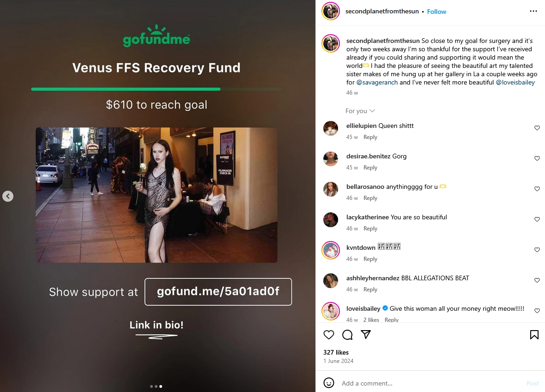The height and width of the screenshot is (392, 545).
Task: Go to the previous carousel image
Action: 8,196
